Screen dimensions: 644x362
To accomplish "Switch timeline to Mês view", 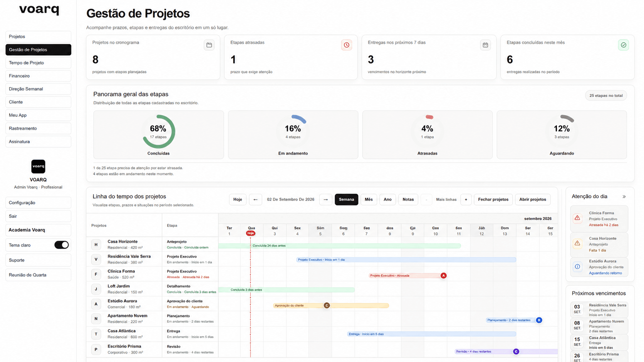I will 369,199.
